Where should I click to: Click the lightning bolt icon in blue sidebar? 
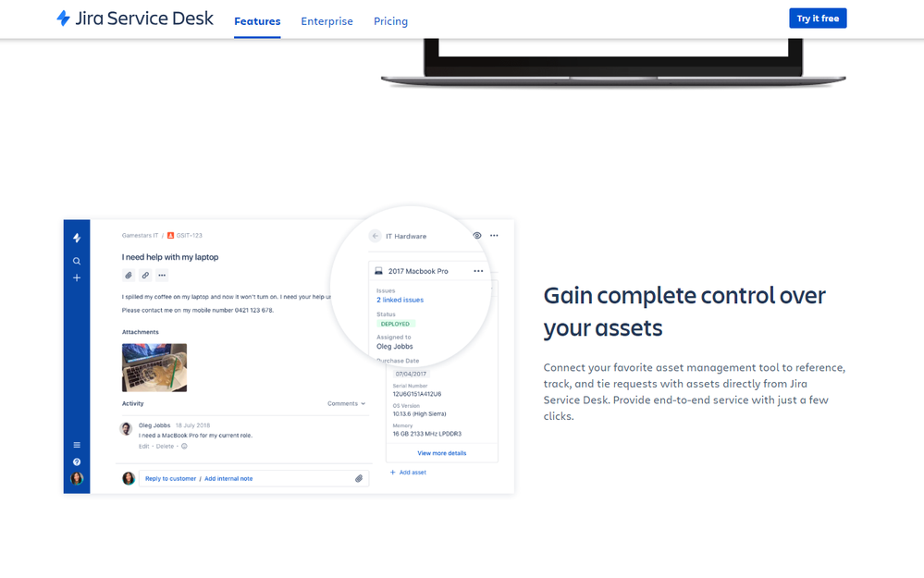[77, 238]
